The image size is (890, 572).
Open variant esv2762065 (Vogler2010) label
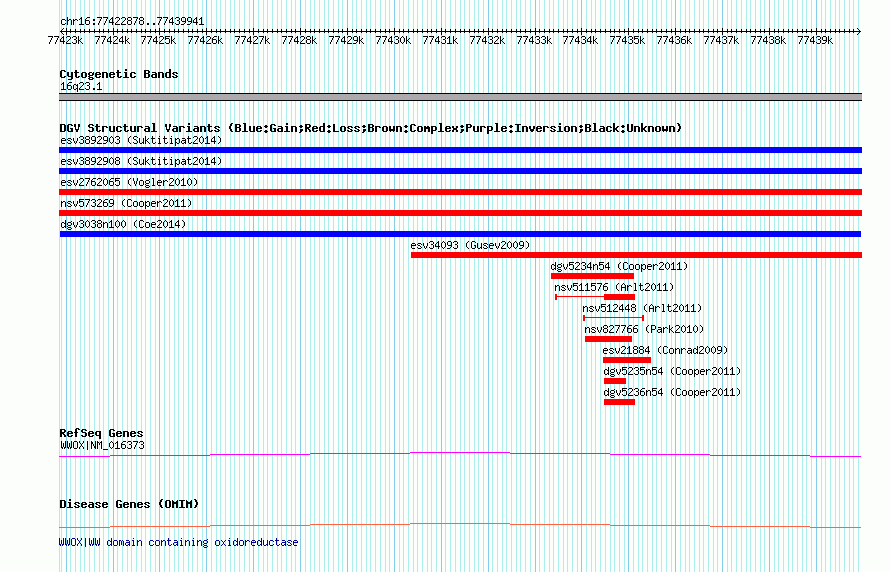(129, 182)
